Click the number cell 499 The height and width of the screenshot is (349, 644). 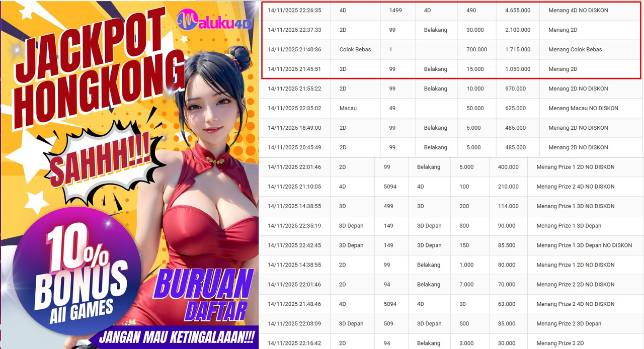pos(388,206)
